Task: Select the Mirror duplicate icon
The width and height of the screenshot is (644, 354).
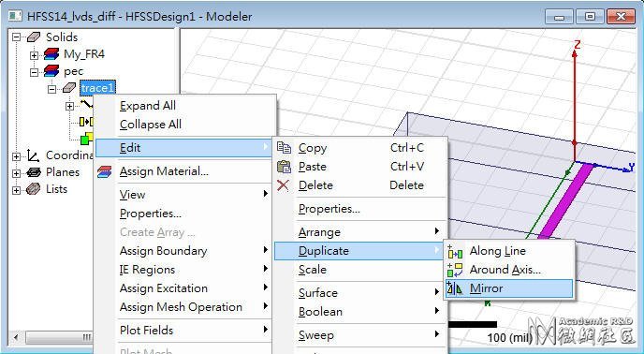Action: pos(454,288)
